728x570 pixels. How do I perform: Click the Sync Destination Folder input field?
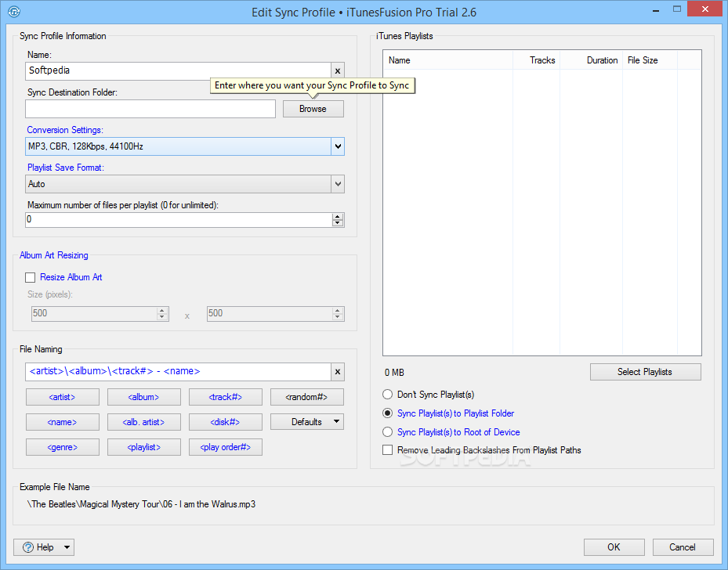(150, 109)
